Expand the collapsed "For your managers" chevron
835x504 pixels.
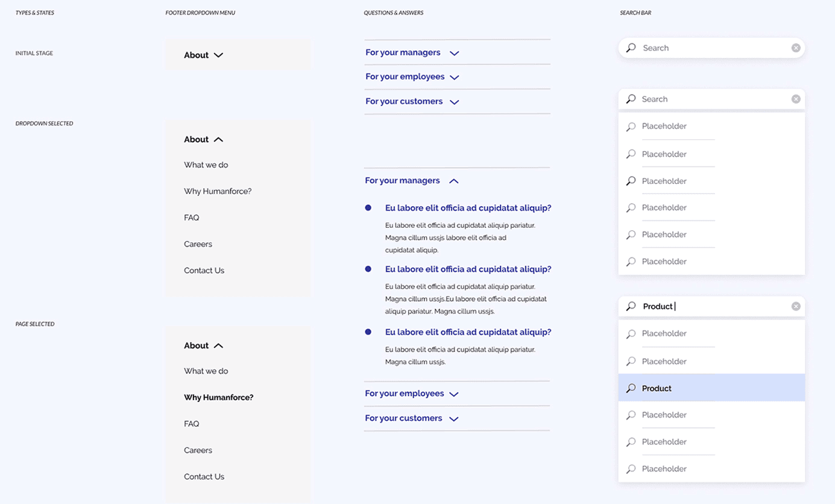455,53
